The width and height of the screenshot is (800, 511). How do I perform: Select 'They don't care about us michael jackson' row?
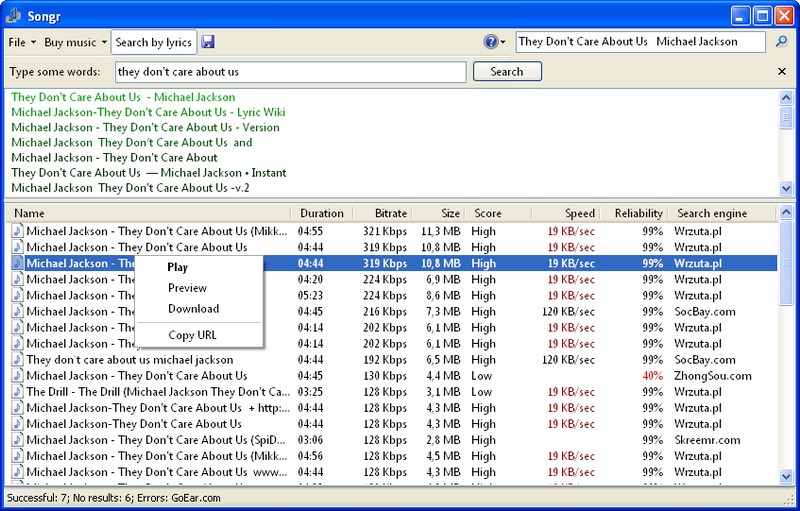click(x=391, y=360)
